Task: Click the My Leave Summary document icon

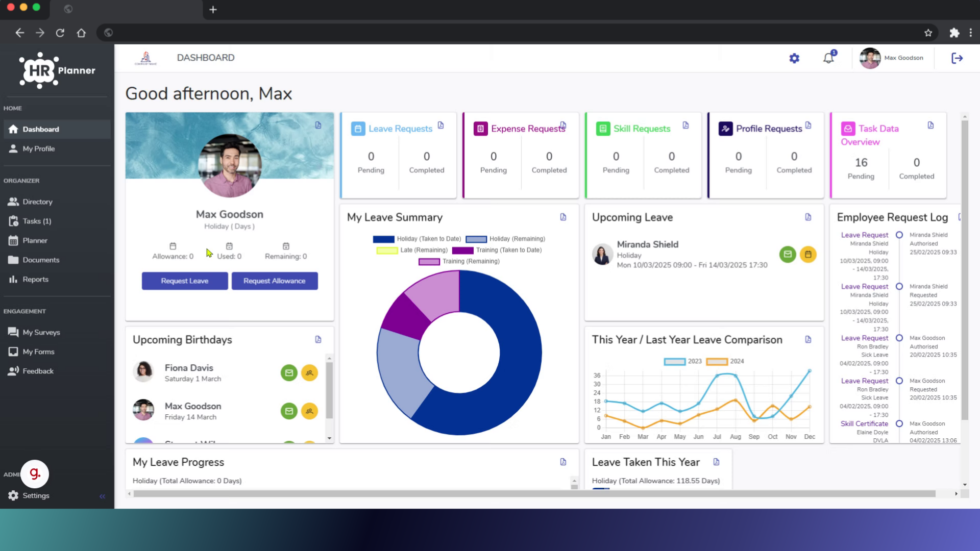Action: (563, 217)
